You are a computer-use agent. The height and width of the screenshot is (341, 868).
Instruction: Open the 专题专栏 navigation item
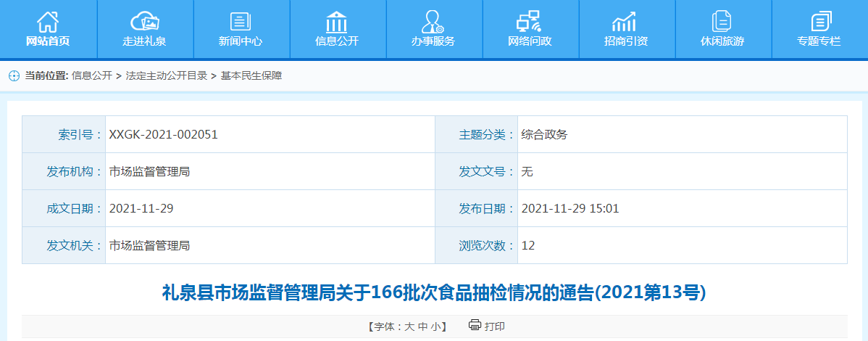coord(819,41)
